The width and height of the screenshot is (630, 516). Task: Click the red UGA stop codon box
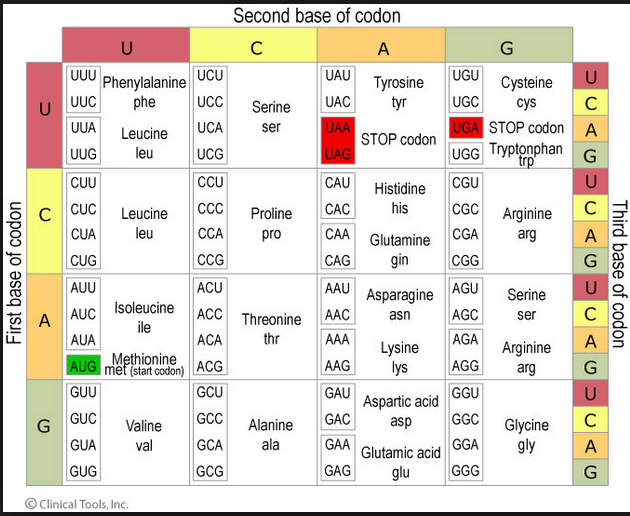click(x=466, y=128)
